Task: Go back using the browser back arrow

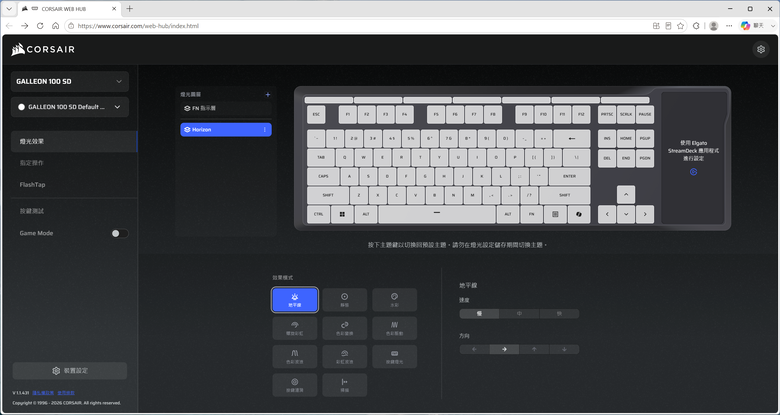Action: (x=9, y=25)
